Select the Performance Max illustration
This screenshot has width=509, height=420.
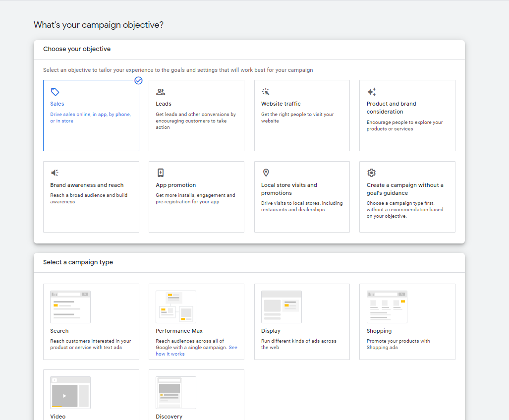(176, 307)
